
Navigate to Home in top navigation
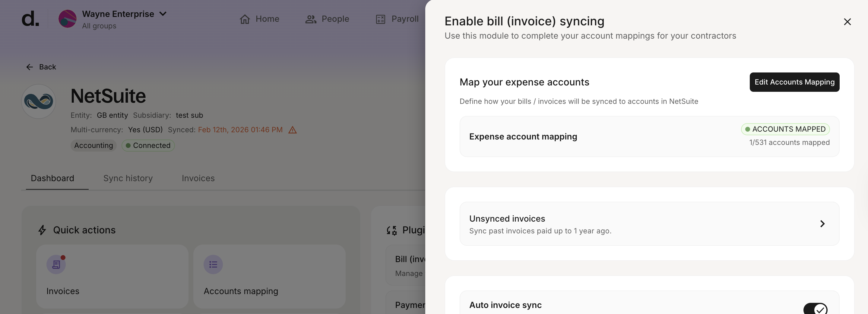259,19
